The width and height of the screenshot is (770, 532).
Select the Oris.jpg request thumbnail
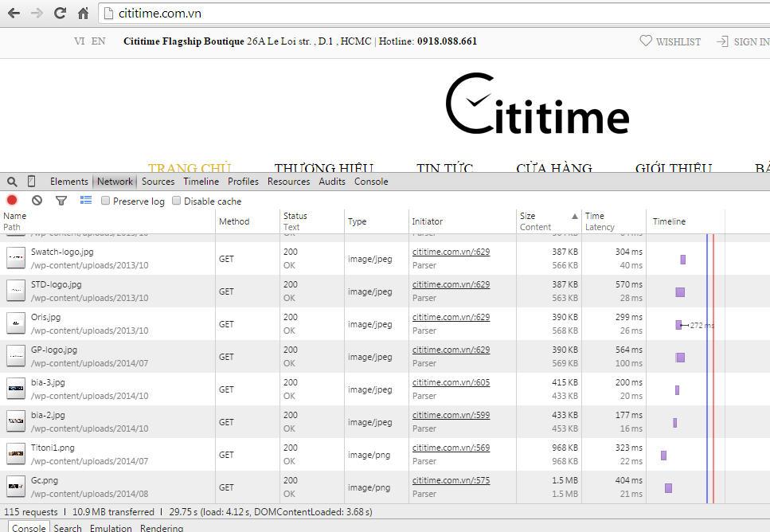pos(16,323)
